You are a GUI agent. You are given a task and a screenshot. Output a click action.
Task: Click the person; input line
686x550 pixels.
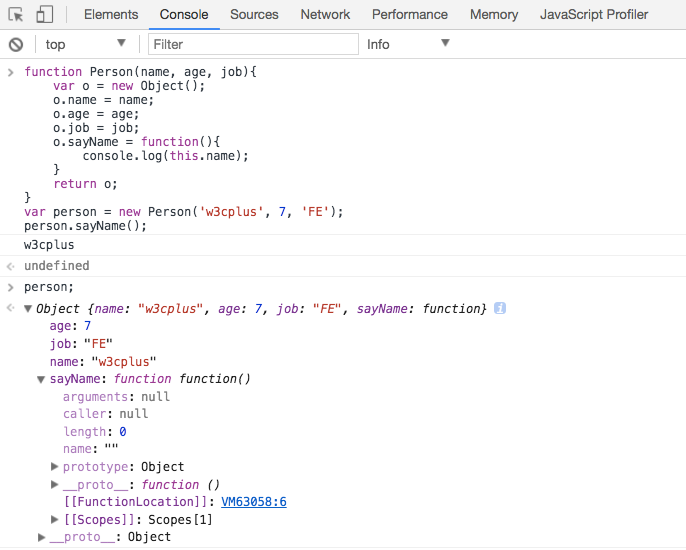pyautogui.click(x=49, y=287)
